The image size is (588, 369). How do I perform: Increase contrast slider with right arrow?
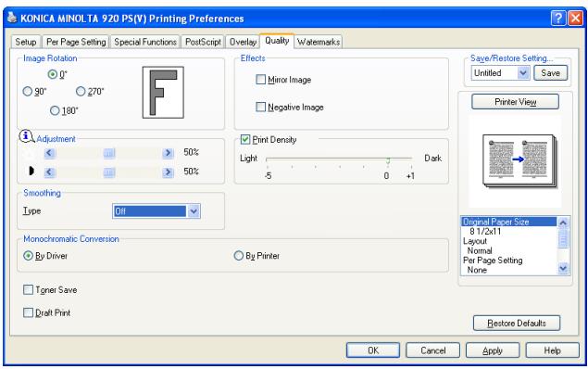[168, 172]
